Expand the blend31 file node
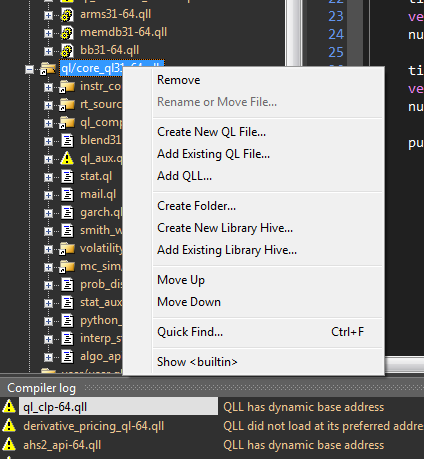Image resolution: width=424 pixels, height=459 pixels. pos(48,141)
